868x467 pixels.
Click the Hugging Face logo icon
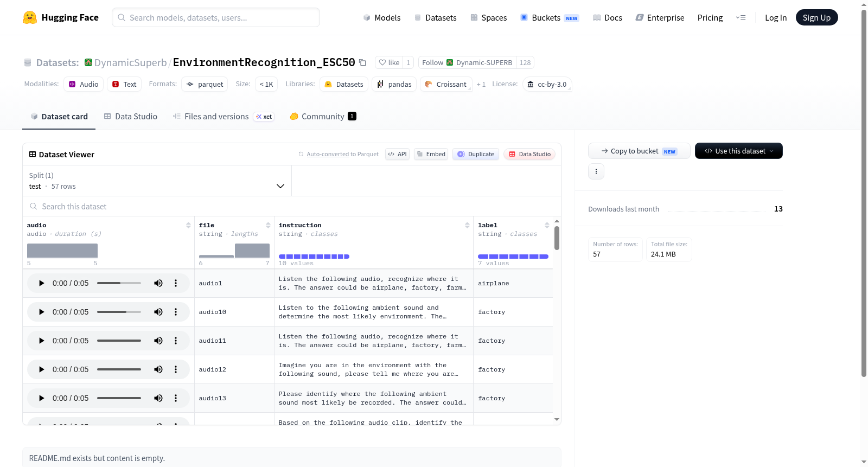(x=30, y=17)
